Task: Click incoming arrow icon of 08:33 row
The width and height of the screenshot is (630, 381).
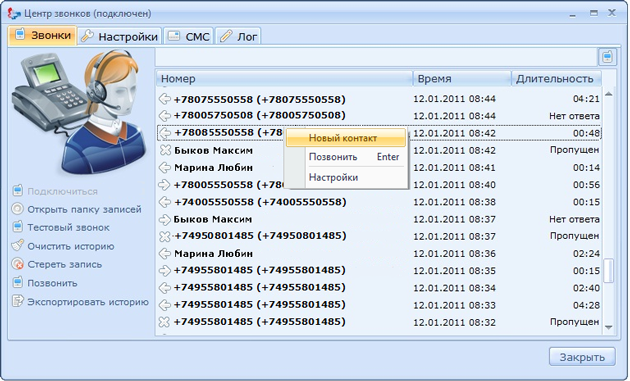Action: 165,305
